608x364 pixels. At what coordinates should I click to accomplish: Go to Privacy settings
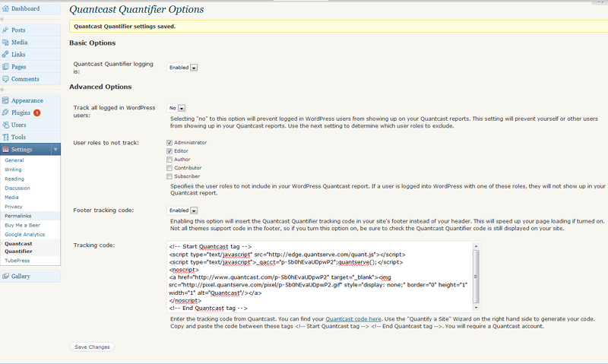[14, 207]
